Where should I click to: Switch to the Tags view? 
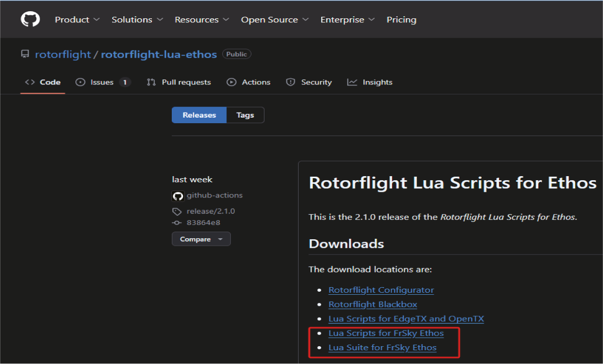245,115
